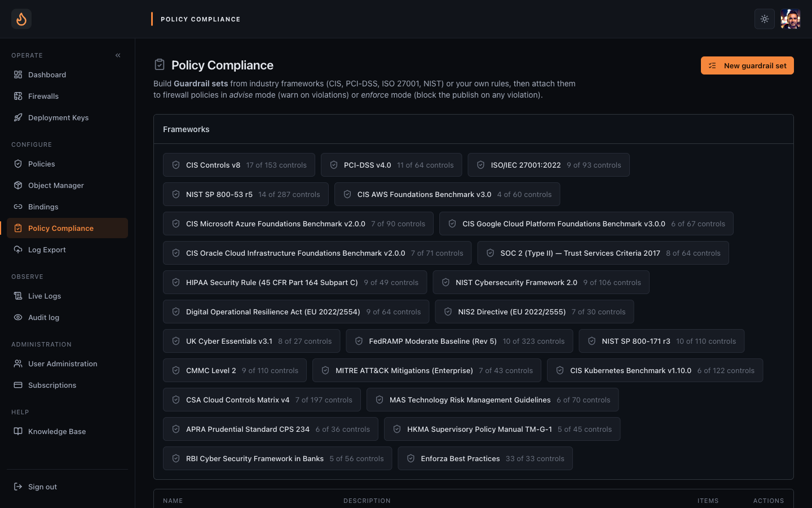Image resolution: width=812 pixels, height=508 pixels.
Task: Select FedRAMP Moderate Baseline (Rev 5)
Action: (x=460, y=341)
